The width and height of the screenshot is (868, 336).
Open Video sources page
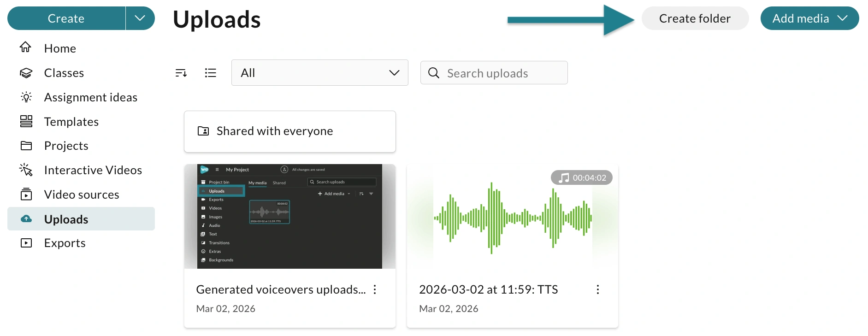[x=81, y=195]
